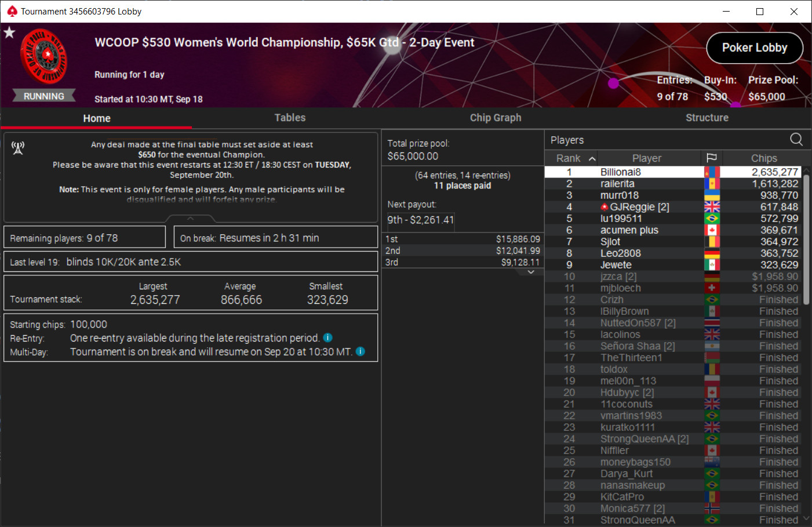The image size is (812, 527).
Task: Click the Poker Lobby button
Action: click(754, 48)
